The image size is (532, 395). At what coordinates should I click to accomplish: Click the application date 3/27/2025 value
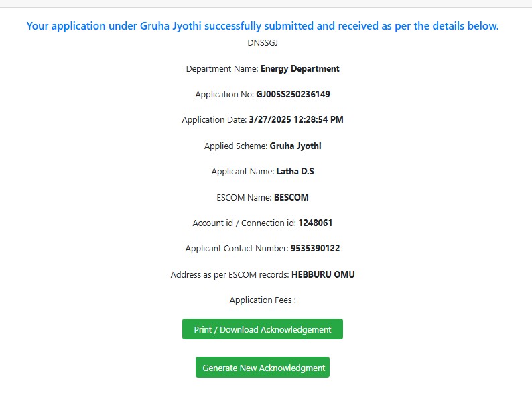296,119
